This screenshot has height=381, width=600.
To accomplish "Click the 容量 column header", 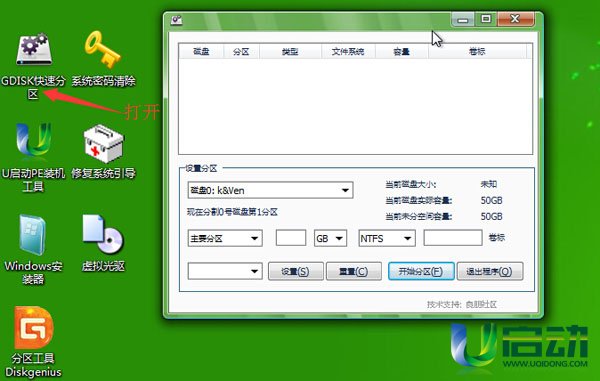I will click(x=402, y=51).
